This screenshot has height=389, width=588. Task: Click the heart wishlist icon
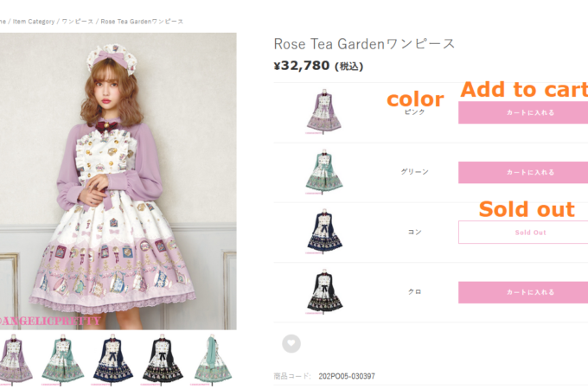[291, 344]
